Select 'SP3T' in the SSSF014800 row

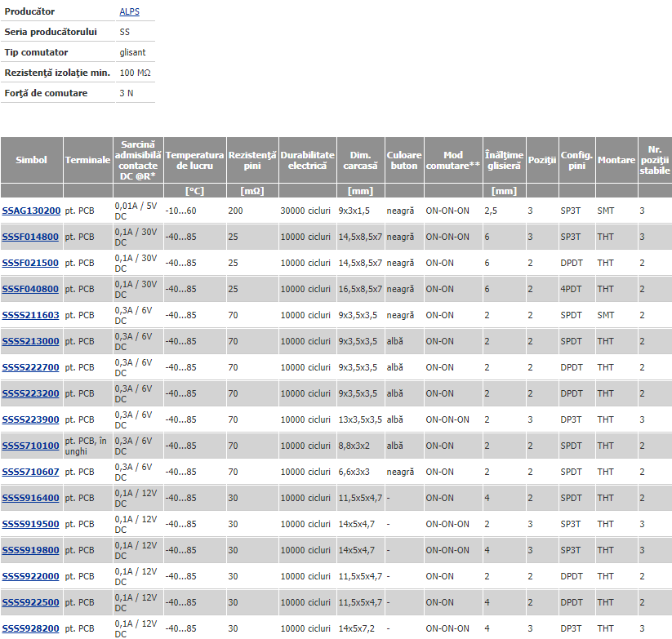coord(571,237)
